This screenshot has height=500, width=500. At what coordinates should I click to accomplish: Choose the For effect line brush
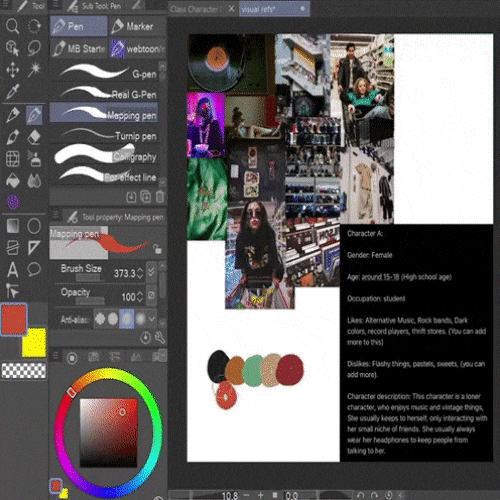pos(104,176)
